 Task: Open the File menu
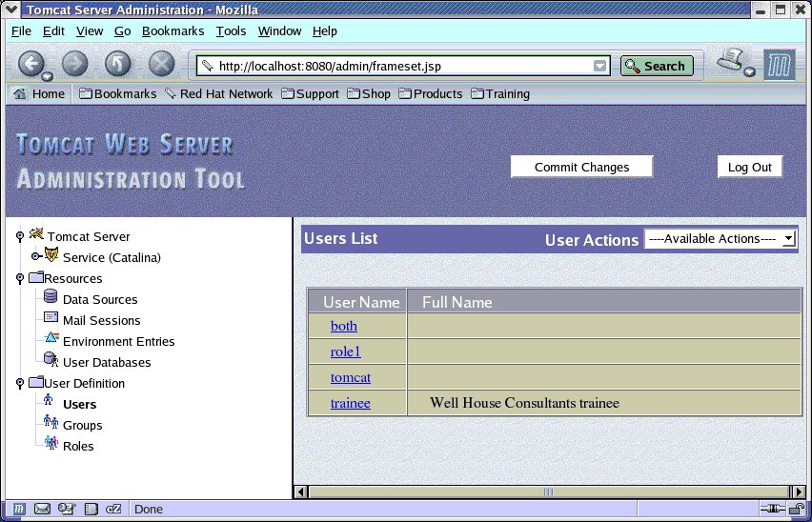click(x=21, y=31)
